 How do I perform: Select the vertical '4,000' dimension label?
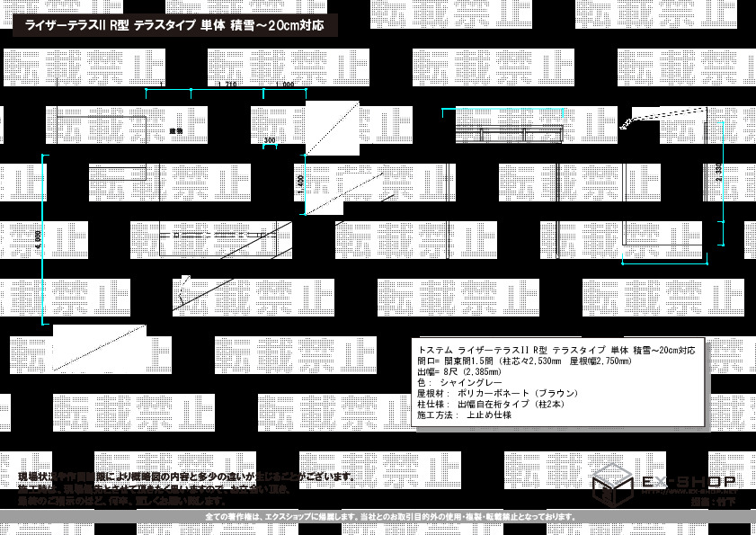pos(38,240)
